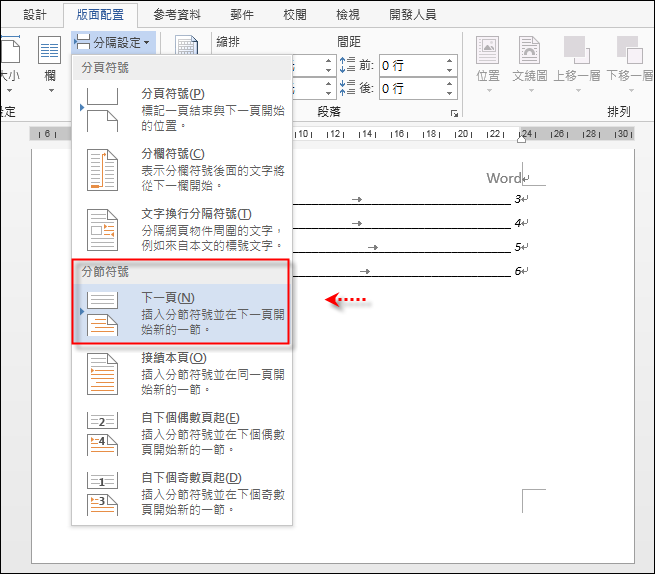This screenshot has height=574, width=655.
Task: Click page number 3 in the document
Action: click(518, 199)
